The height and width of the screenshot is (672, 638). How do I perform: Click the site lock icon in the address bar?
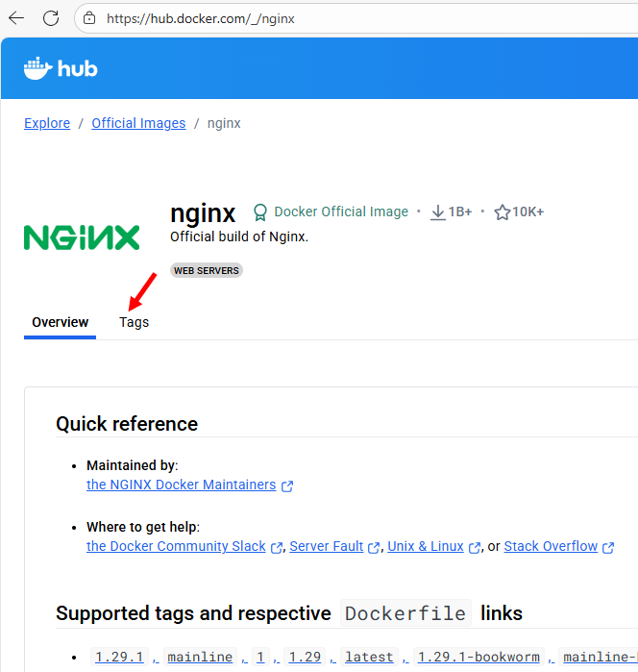(x=89, y=18)
